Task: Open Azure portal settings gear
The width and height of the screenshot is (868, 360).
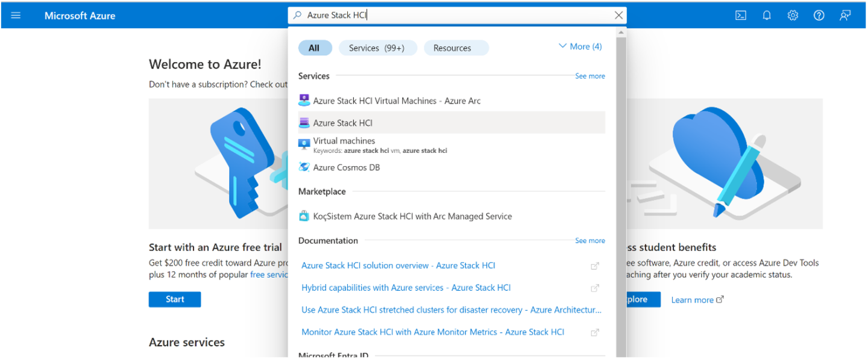Action: pyautogui.click(x=792, y=15)
